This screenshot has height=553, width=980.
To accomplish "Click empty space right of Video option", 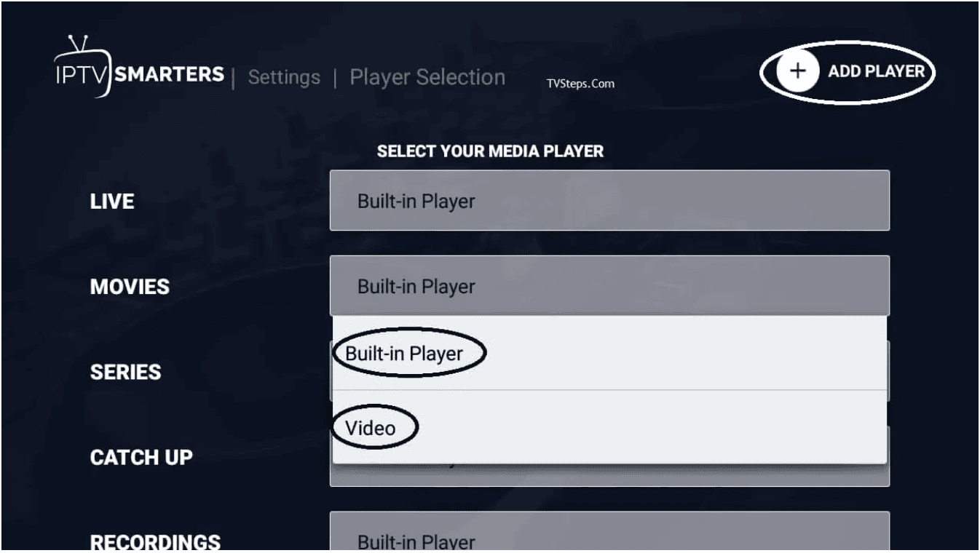I will 655,428.
